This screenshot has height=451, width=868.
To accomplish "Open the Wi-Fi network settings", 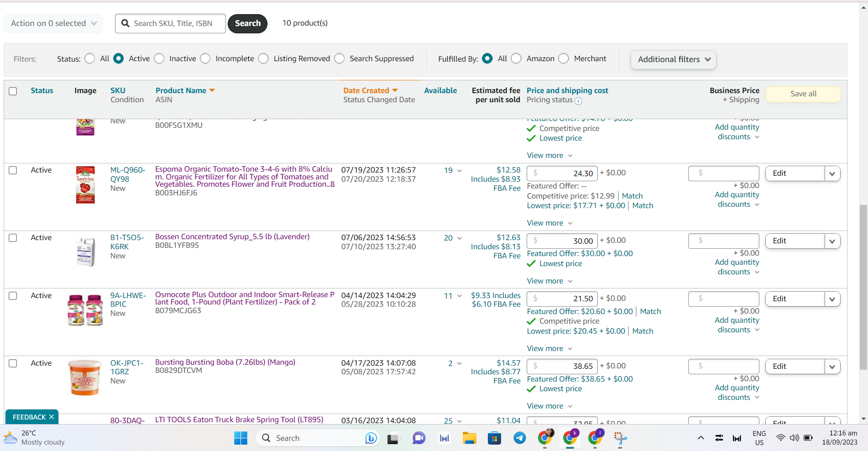I will [x=781, y=438].
